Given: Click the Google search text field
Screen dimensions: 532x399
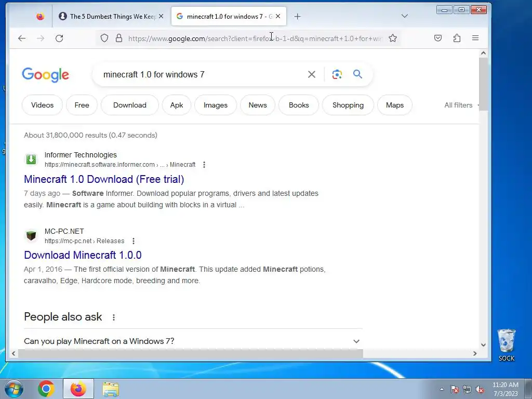Looking at the screenshot, I should 200,74.
